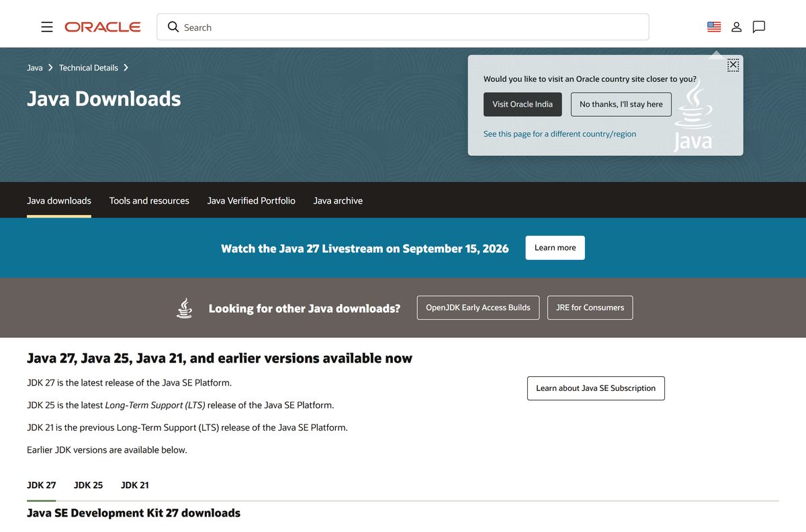Go to Java breadcrumb link
806x532 pixels.
coord(35,68)
